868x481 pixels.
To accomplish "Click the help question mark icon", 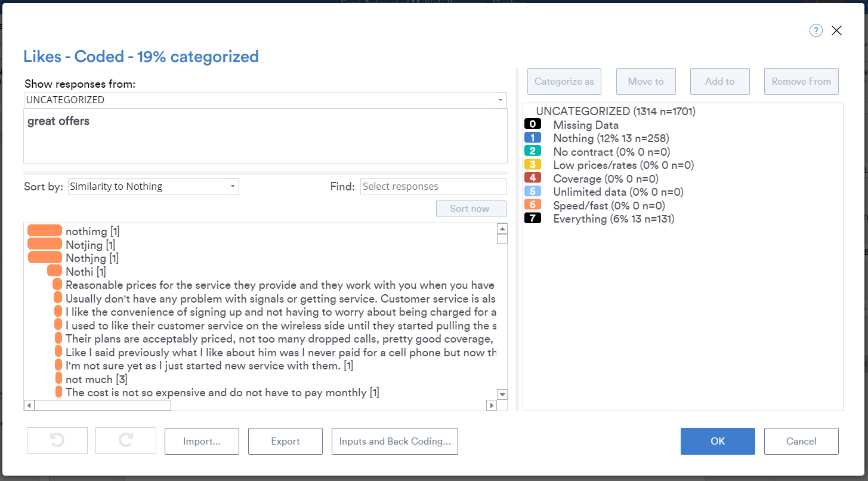I will click(x=816, y=31).
